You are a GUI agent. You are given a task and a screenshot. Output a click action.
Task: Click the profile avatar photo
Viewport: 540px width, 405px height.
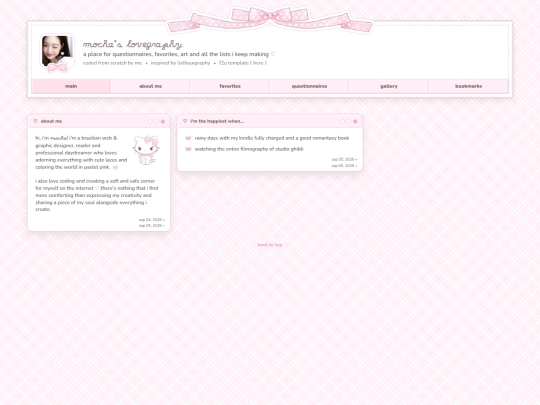pos(57,52)
